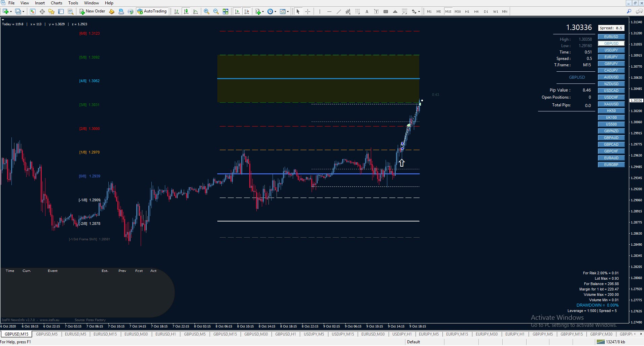
Task: Open the Strategy Tester icon
Action: (70, 11)
